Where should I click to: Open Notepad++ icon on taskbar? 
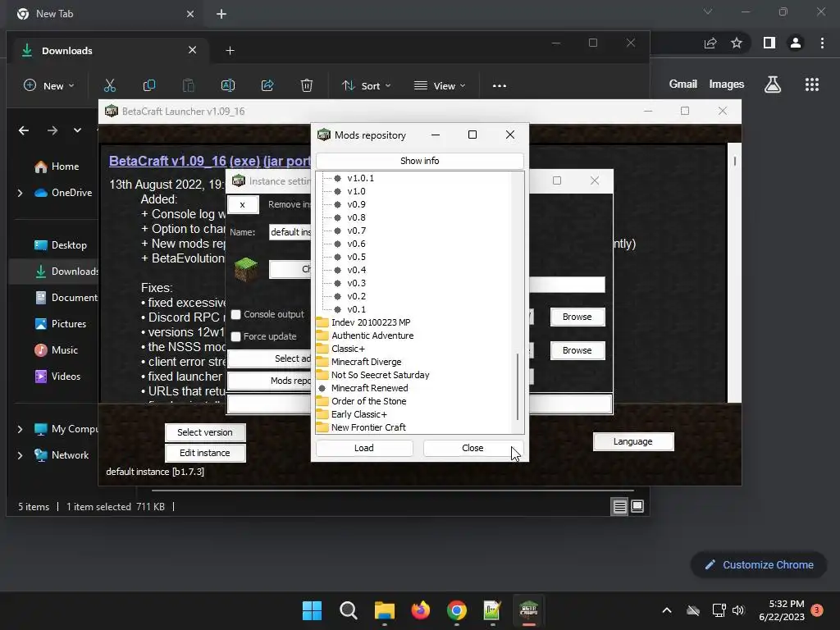(x=492, y=610)
